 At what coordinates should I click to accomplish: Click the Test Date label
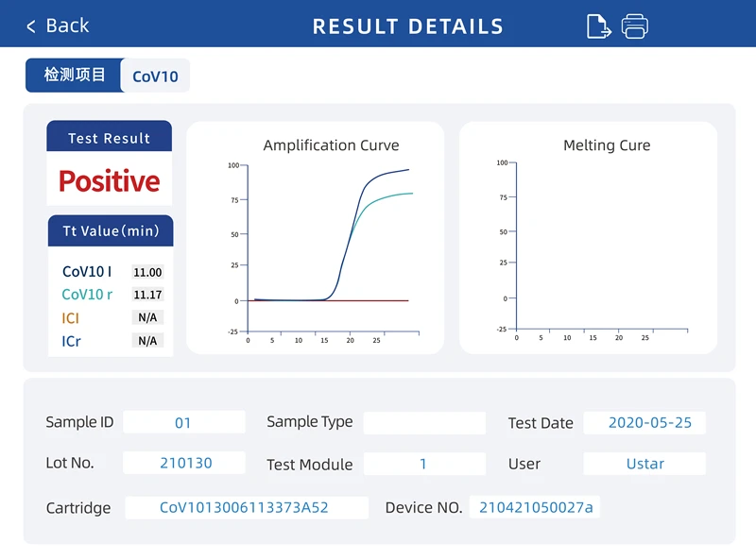click(541, 423)
